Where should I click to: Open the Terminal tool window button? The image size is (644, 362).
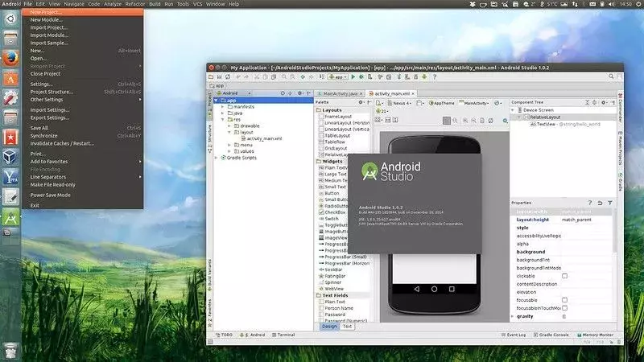click(283, 335)
